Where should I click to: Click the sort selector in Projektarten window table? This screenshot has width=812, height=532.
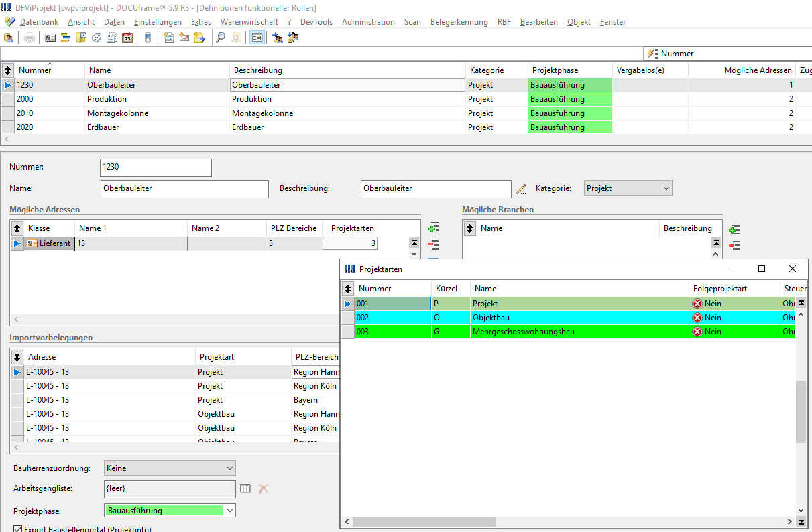[348, 289]
